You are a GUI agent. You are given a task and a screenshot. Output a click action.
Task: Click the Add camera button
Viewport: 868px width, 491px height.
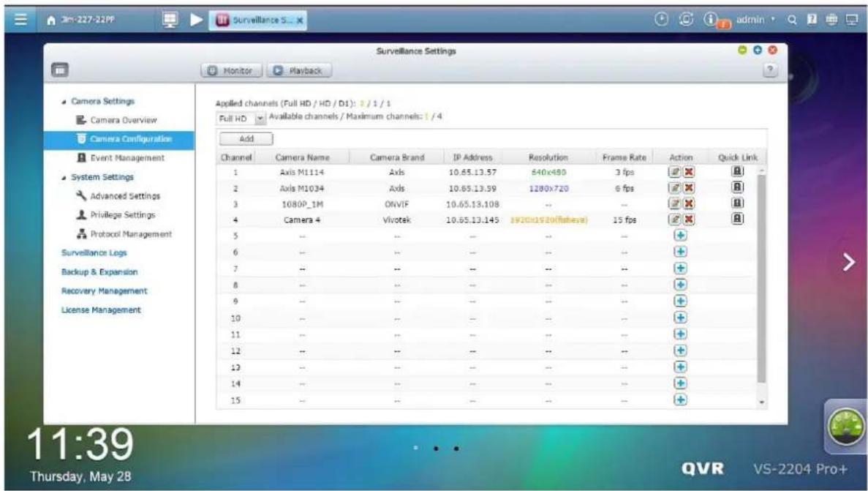point(246,139)
